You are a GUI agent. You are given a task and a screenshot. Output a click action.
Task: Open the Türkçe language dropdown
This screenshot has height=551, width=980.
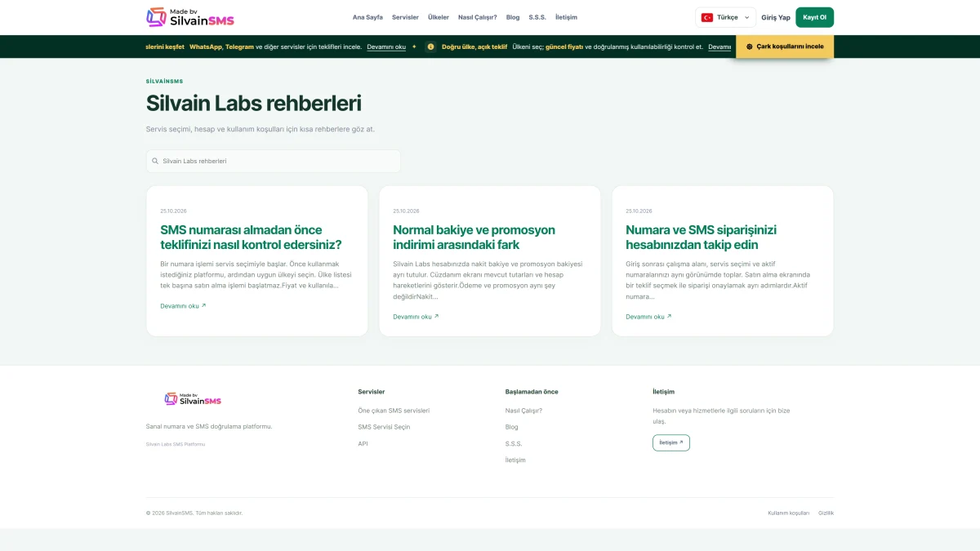pyautogui.click(x=726, y=17)
